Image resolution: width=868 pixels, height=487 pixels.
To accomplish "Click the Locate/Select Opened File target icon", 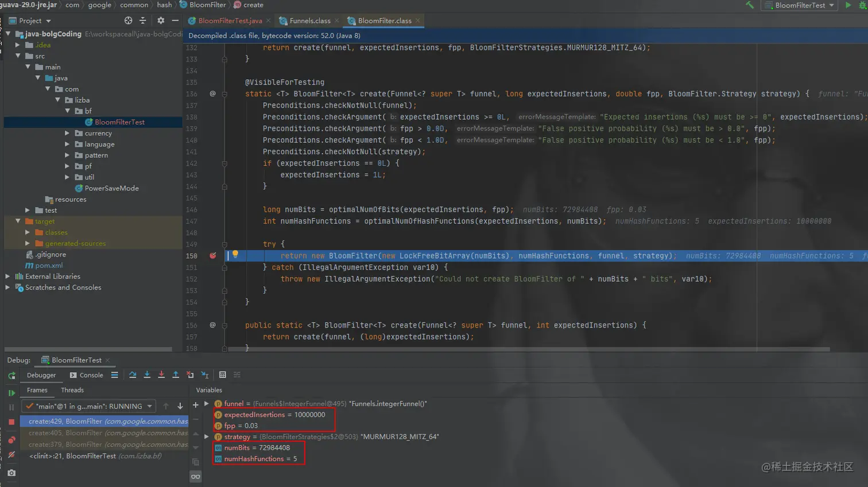I will pos(128,21).
